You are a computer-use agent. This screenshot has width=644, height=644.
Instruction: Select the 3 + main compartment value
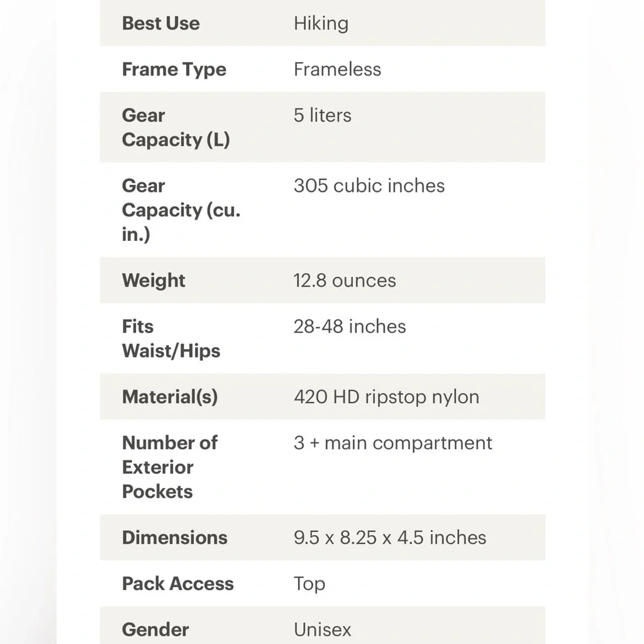393,443
